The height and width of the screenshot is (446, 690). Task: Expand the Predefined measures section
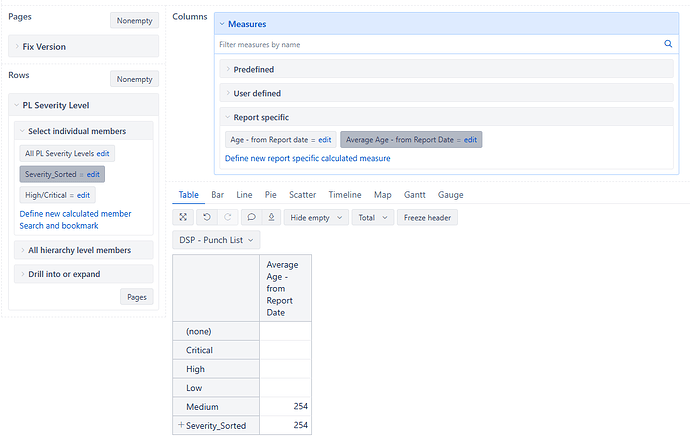coord(253,69)
